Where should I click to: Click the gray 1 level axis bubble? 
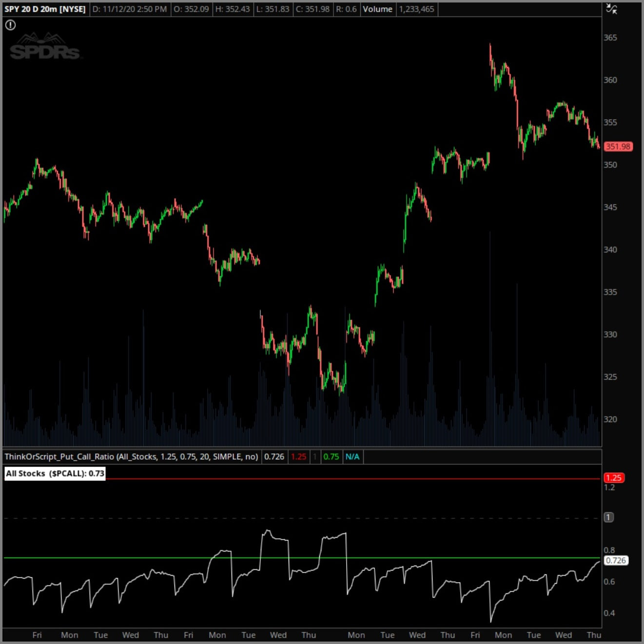(608, 517)
